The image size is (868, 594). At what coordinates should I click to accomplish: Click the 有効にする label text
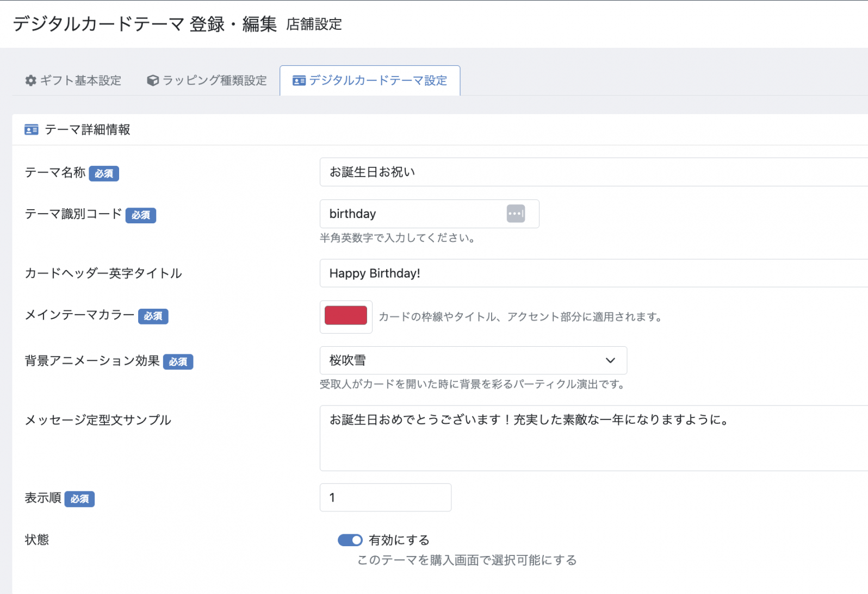tap(399, 540)
